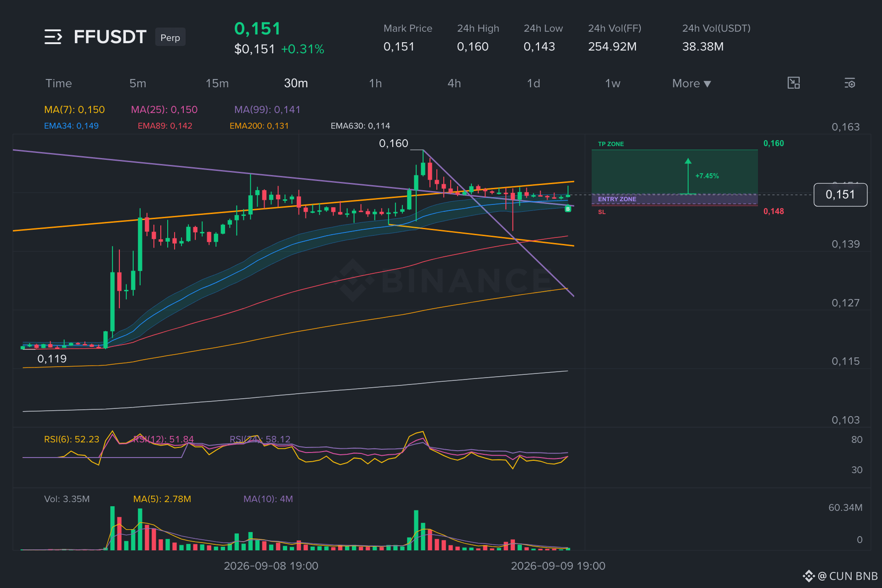Select the RSI(6) indicator label
Viewport: 882px width, 588px height.
tap(72, 439)
